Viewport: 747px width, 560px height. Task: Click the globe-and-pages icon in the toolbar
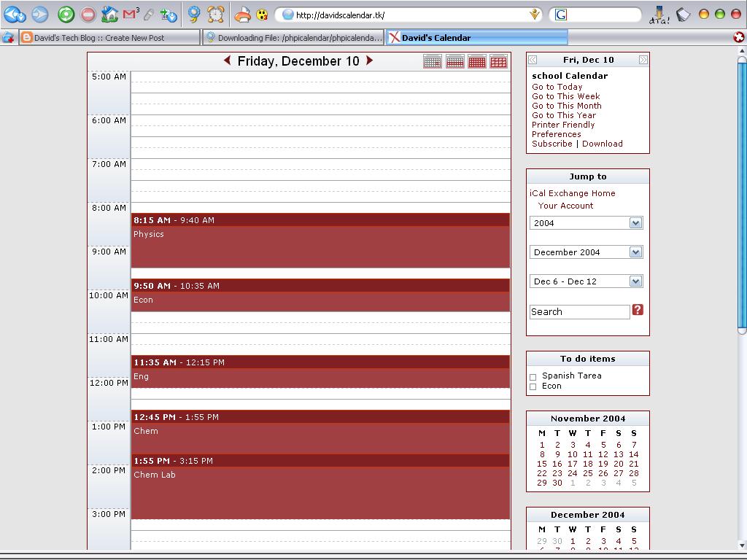[169, 15]
